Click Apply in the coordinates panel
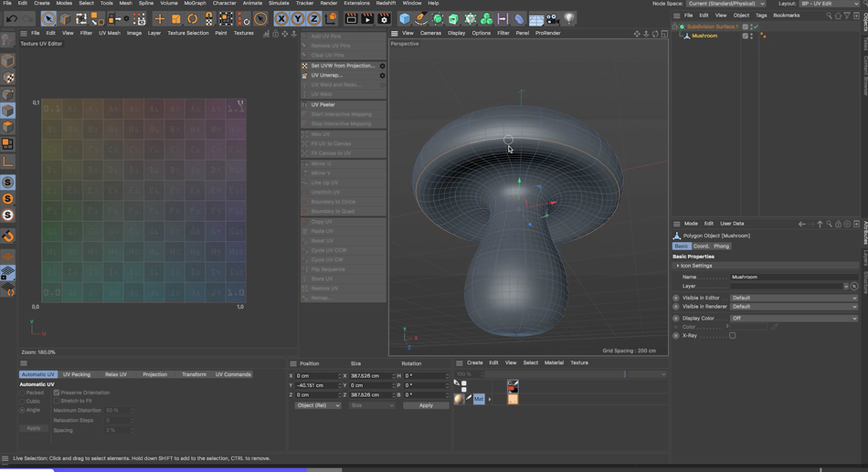Screen dimensions: 868x472 pyautogui.click(x=426, y=405)
